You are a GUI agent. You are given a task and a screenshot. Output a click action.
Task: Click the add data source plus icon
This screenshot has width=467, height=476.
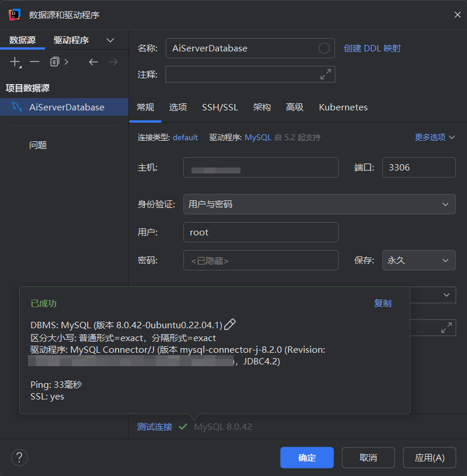15,62
